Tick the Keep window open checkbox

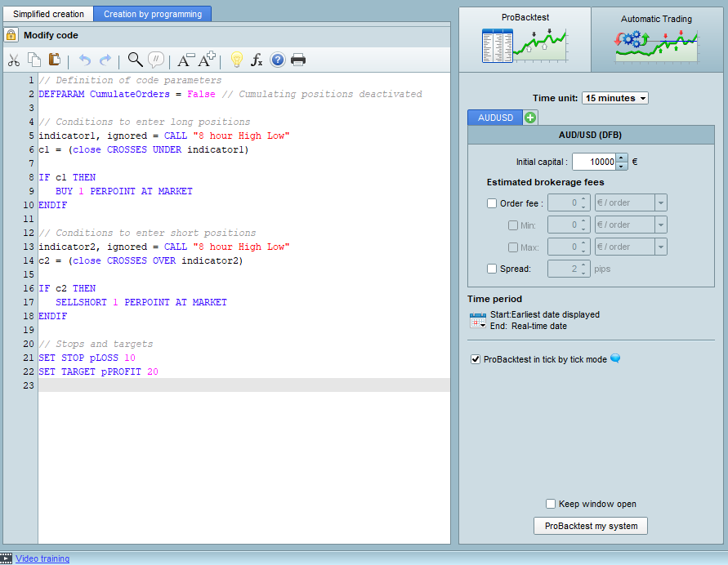pyautogui.click(x=551, y=504)
